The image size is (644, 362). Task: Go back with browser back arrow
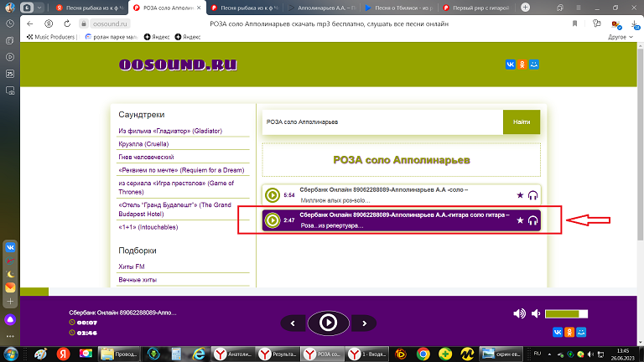click(29, 23)
